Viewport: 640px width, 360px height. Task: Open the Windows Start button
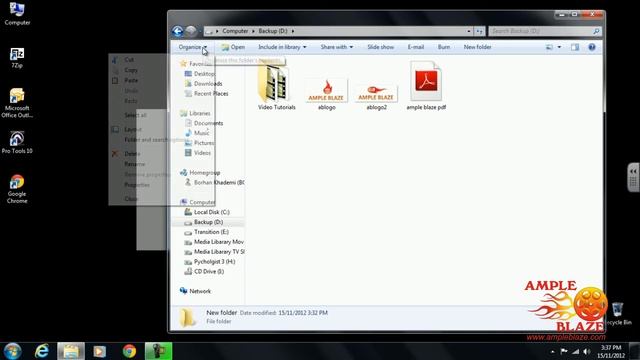13,351
